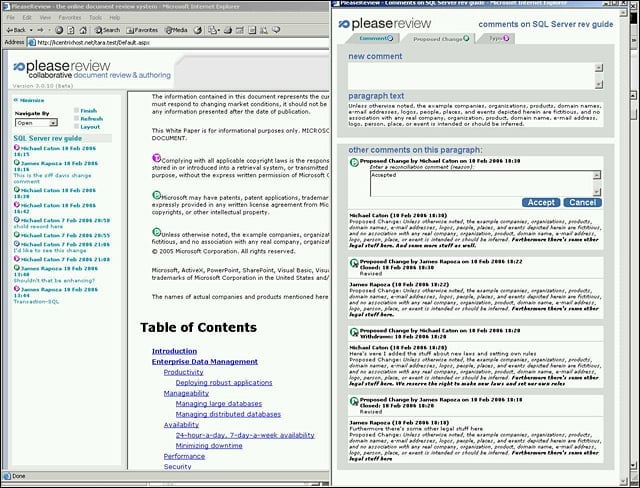Viewport: 640px width, 488px height.
Task: Toggle the Layout checkbox
Action: (76, 127)
